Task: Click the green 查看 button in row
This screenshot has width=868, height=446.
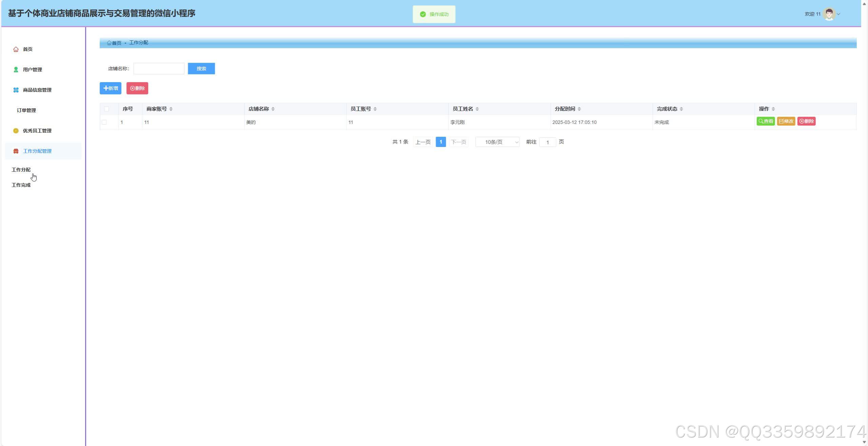Action: [x=765, y=121]
